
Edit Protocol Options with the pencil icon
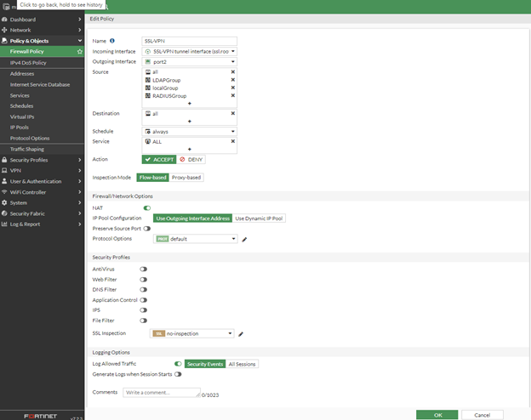245,239
